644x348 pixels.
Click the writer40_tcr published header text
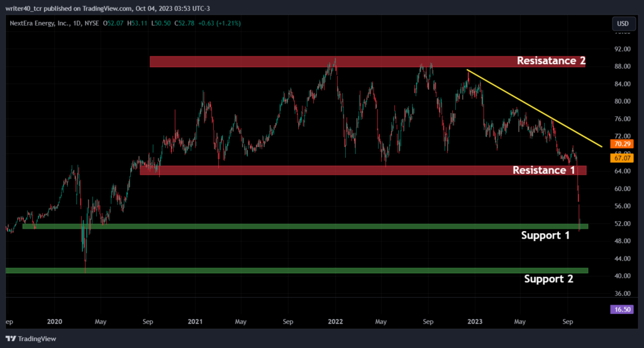tap(108, 8)
